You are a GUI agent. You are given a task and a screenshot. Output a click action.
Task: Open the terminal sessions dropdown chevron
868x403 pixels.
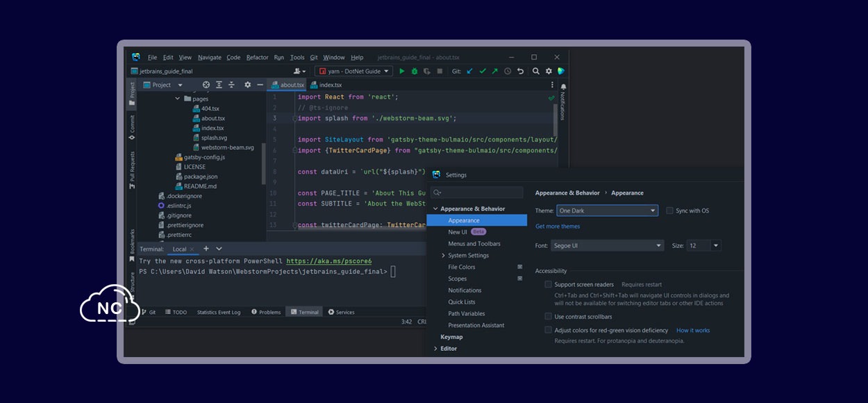[x=219, y=249]
